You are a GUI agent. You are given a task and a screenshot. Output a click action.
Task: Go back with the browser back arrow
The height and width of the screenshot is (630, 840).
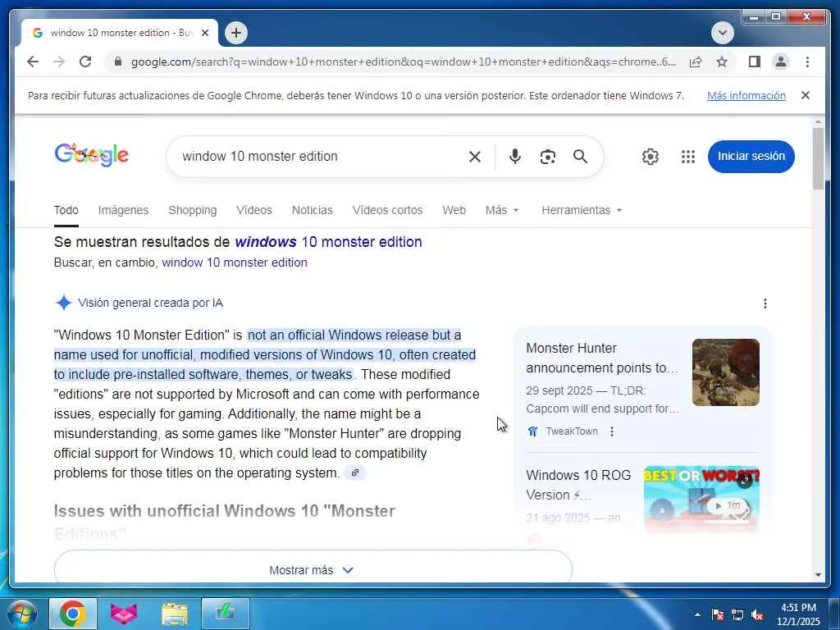33,62
